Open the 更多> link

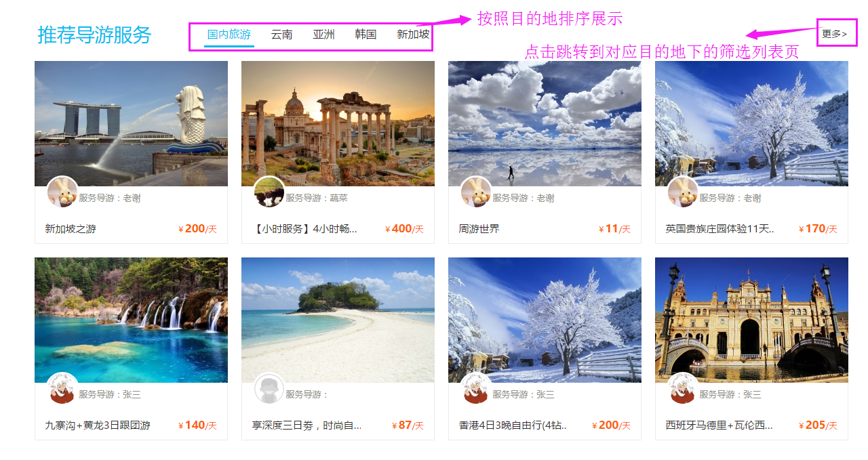click(x=835, y=33)
